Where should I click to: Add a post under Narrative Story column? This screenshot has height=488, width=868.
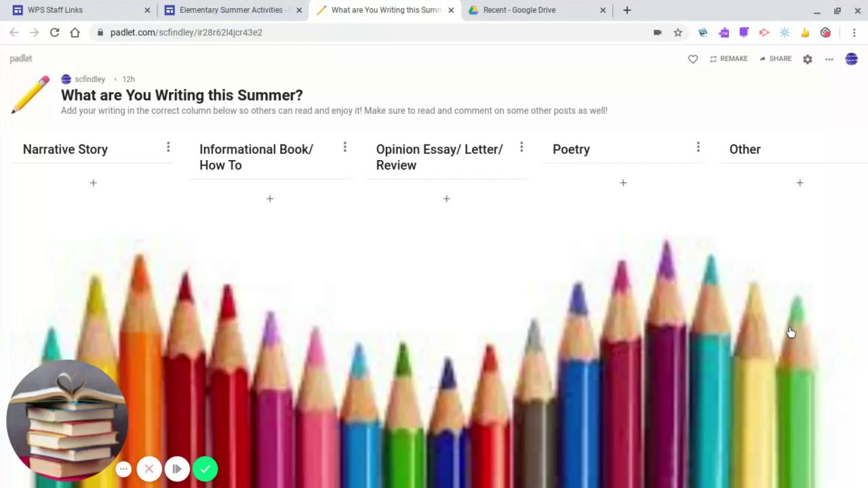click(x=94, y=183)
